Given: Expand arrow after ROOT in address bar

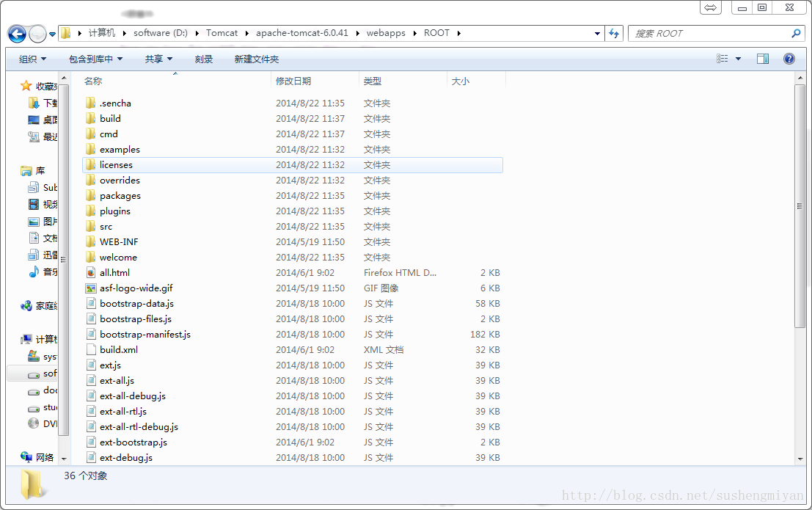Looking at the screenshot, I should click(459, 33).
